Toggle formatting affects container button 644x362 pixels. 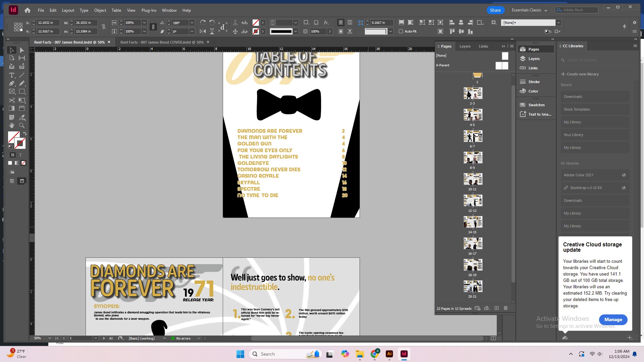point(13,155)
